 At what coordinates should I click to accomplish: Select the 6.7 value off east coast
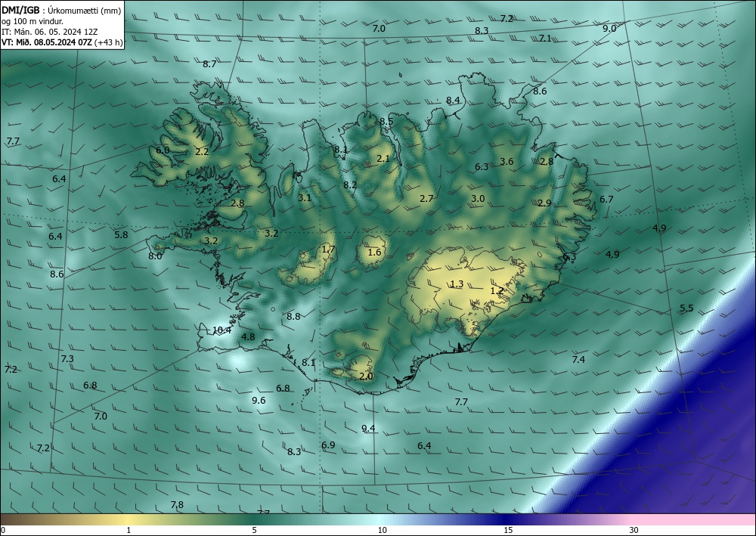click(606, 199)
